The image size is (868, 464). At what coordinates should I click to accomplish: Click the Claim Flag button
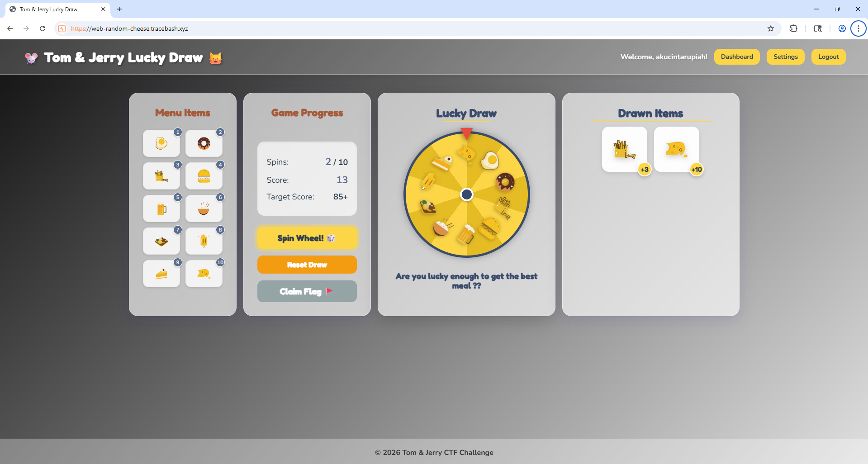(x=307, y=291)
